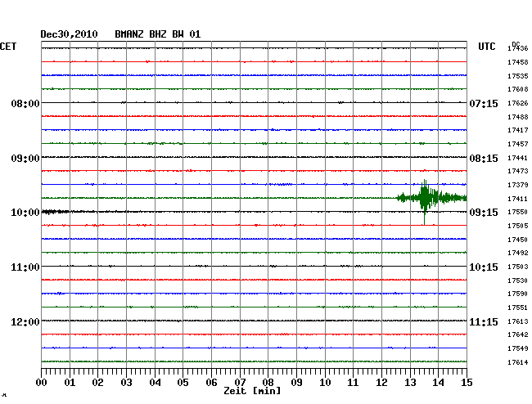Click minute tick label '15'
The height and width of the screenshot is (404, 532).
[467, 383]
